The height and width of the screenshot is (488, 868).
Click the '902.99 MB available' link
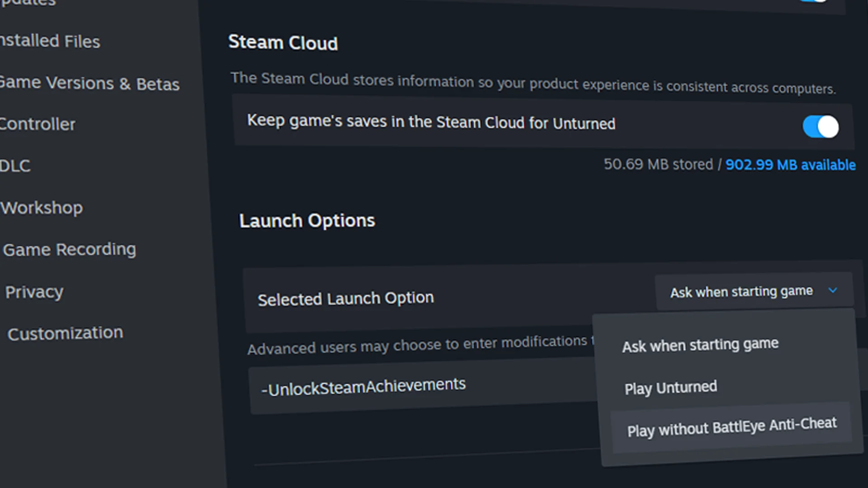(x=790, y=165)
